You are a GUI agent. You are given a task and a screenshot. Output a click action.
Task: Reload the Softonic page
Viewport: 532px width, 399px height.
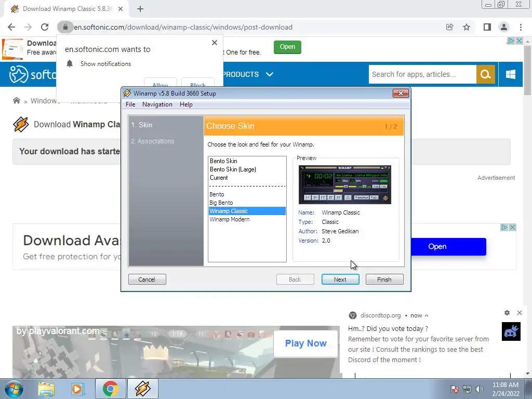[45, 27]
